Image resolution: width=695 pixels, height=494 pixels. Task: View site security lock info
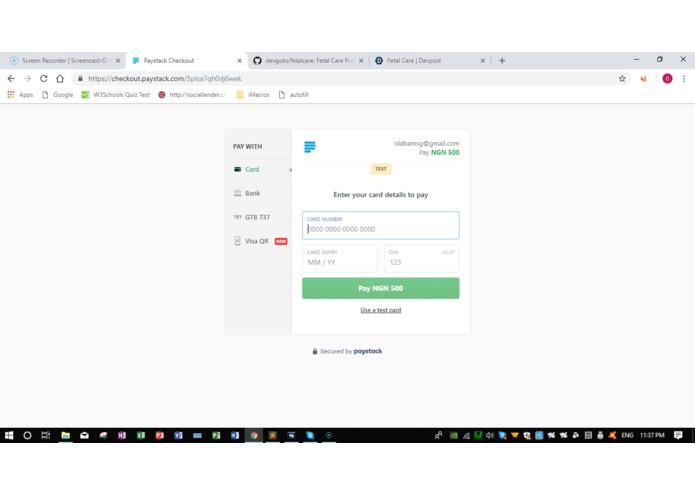tap(80, 78)
